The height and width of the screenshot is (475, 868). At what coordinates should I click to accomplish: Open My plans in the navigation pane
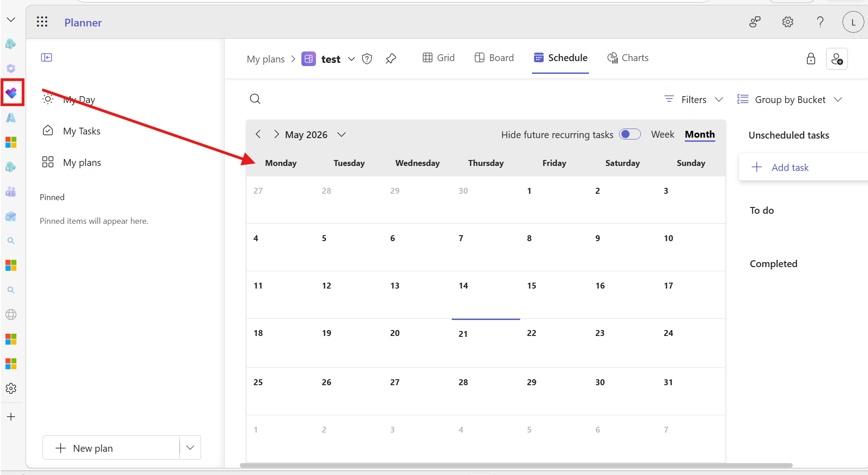click(82, 162)
